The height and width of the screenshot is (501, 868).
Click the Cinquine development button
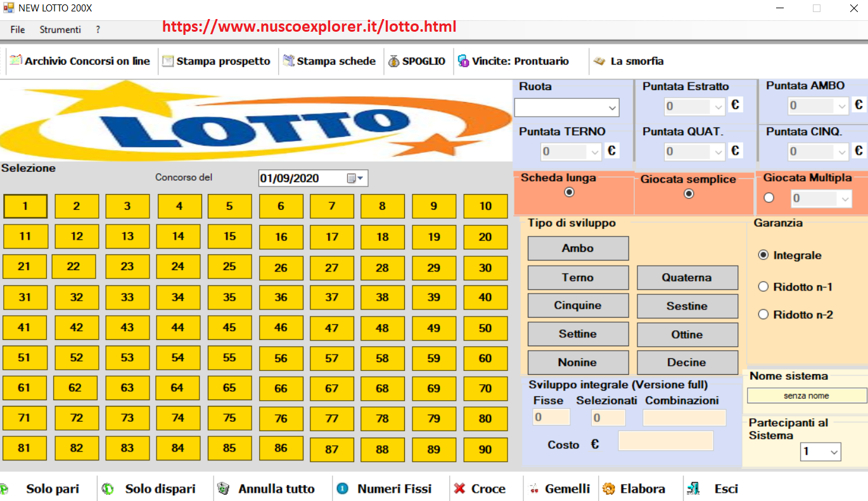coord(578,305)
